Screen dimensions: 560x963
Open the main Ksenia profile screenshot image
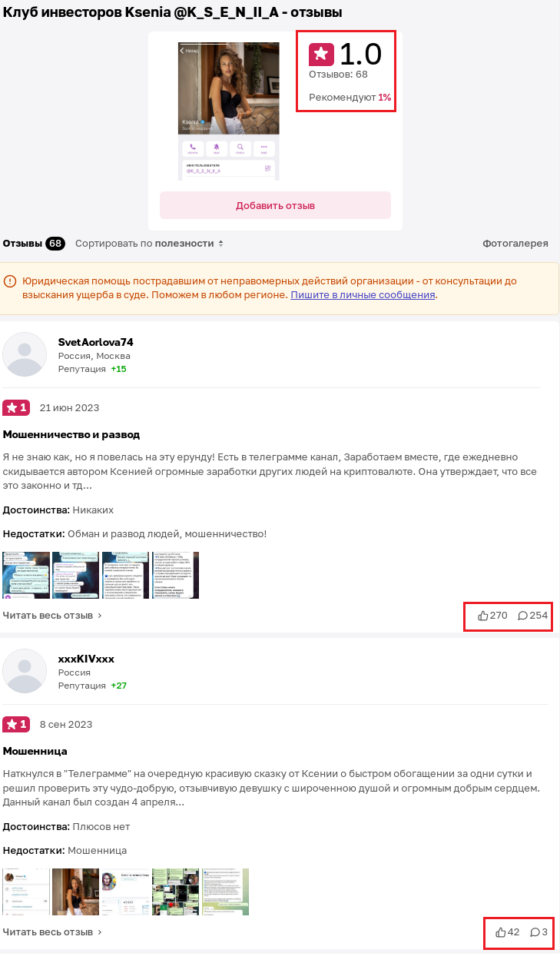tap(229, 111)
